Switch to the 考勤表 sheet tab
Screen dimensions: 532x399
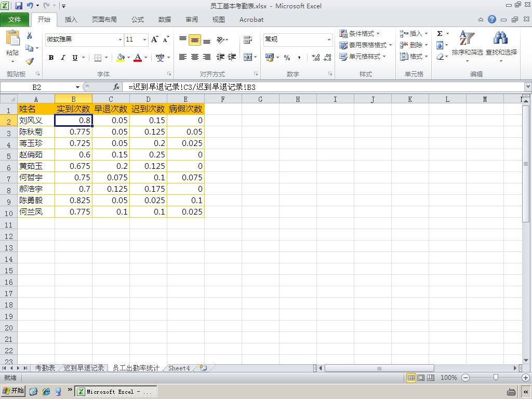45,368
